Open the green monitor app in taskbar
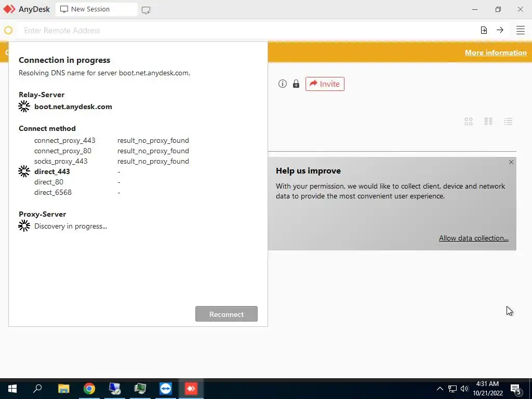 [x=140, y=389]
